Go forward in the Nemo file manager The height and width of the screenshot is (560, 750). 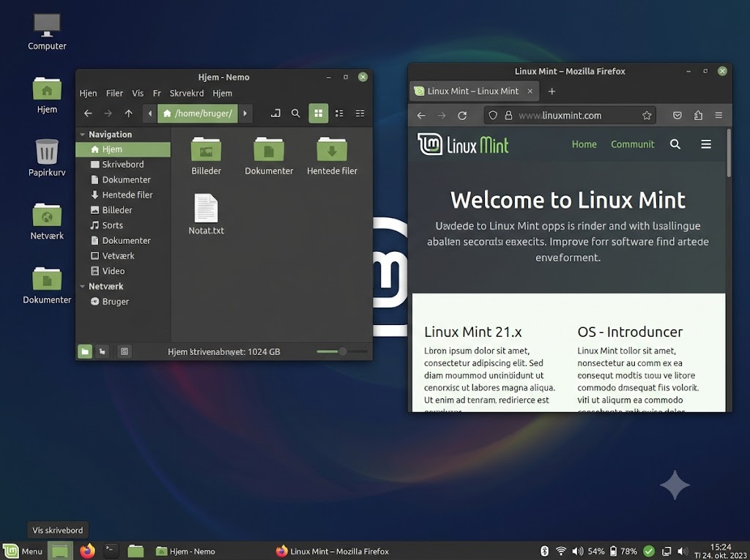tap(108, 113)
